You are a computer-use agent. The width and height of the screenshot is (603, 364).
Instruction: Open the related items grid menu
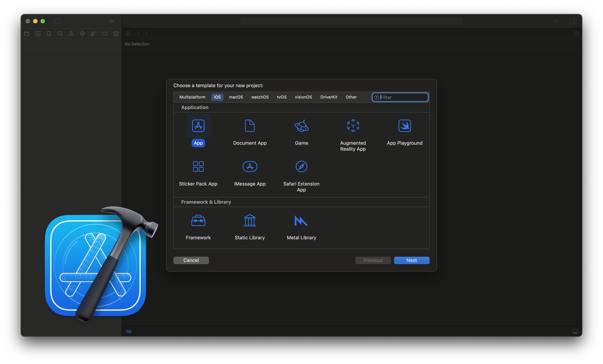pyautogui.click(x=128, y=34)
